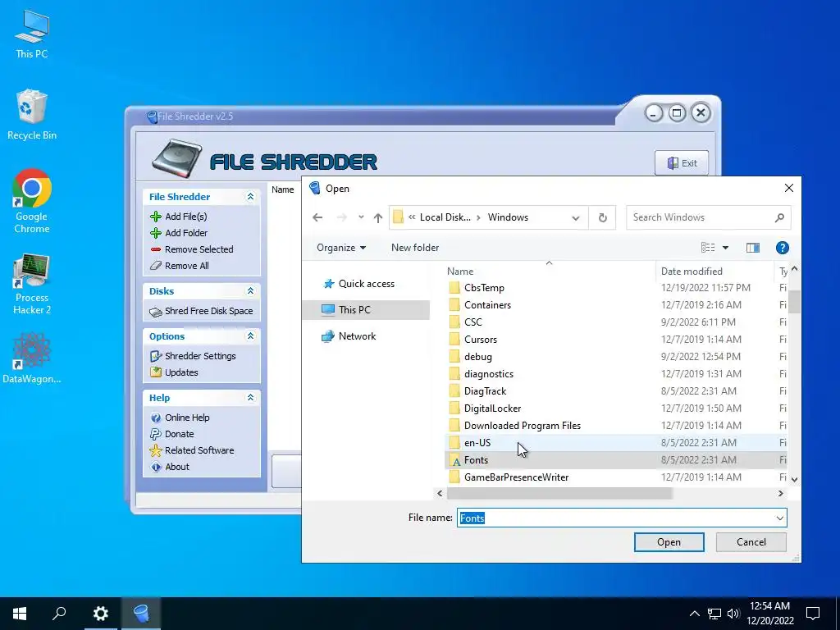
Task: Click the Online Help question icon
Action: [x=156, y=418]
